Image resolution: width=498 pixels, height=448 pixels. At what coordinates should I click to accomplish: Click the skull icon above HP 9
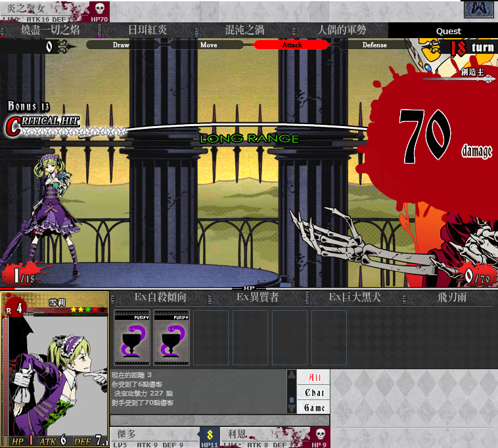click(320, 434)
